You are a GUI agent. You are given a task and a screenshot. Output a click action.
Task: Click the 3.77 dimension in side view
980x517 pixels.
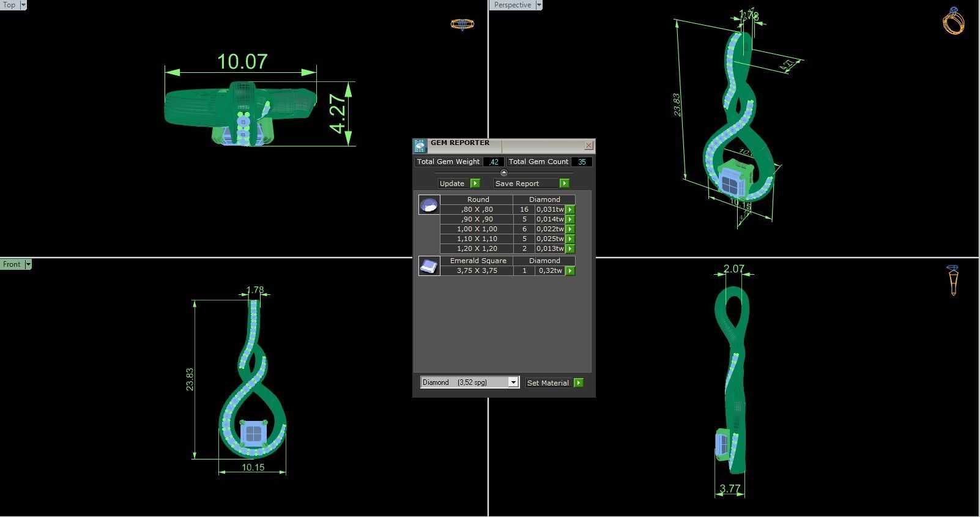tap(730, 489)
